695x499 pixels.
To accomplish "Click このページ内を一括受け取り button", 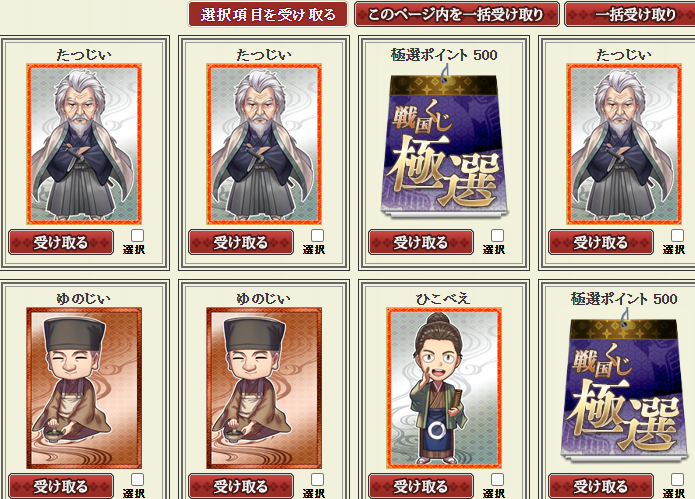I will click(x=457, y=15).
